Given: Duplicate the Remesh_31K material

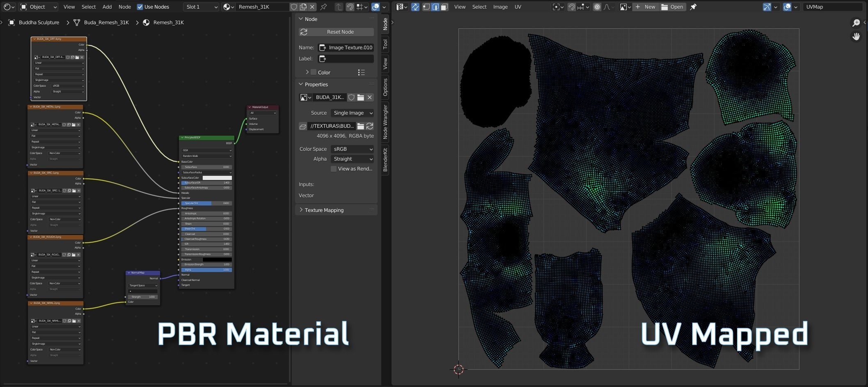Looking at the screenshot, I should [303, 7].
